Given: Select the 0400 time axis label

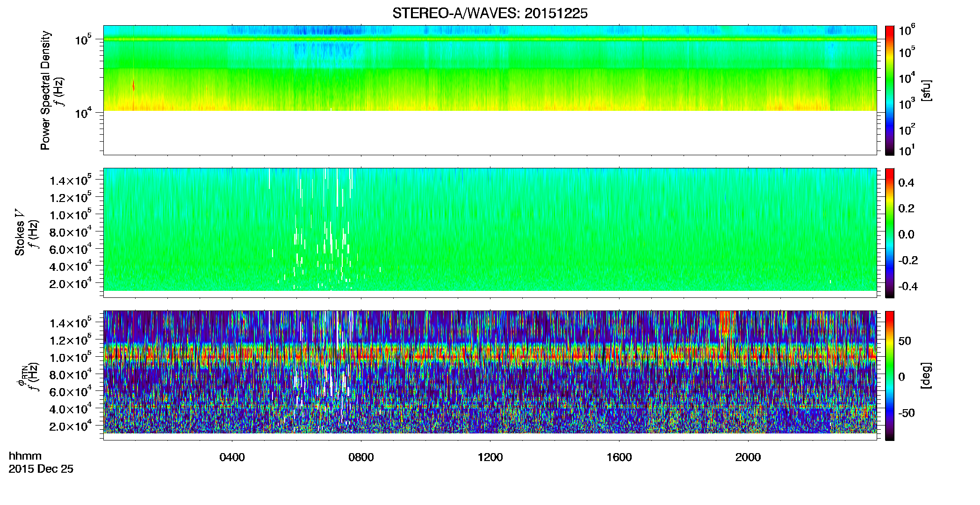Looking at the screenshot, I should click(232, 457).
